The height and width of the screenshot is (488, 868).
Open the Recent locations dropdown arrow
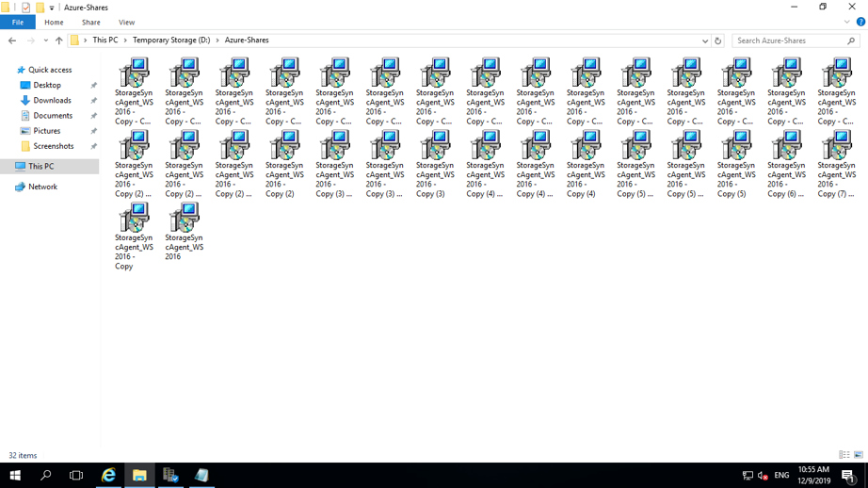[x=45, y=41]
